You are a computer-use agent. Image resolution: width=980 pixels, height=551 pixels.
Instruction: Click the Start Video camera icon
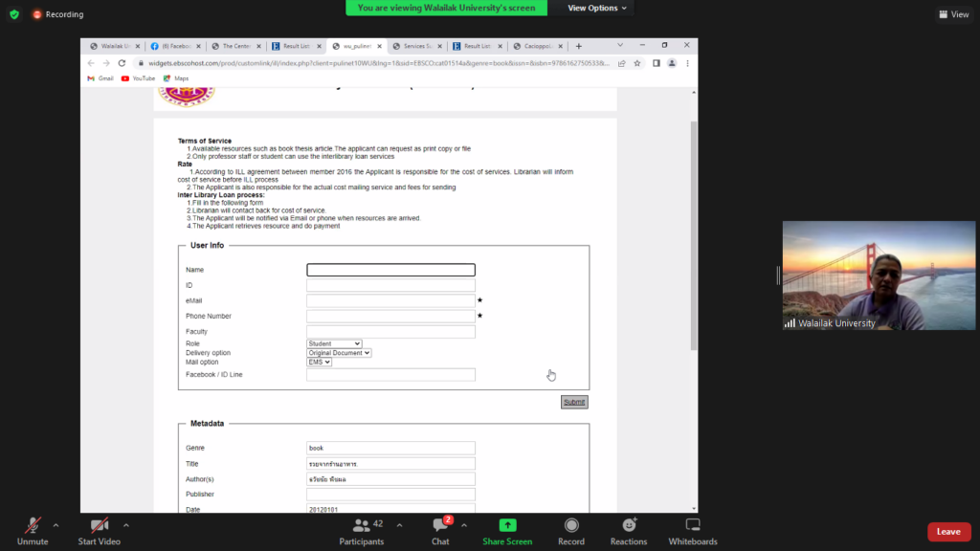99,526
